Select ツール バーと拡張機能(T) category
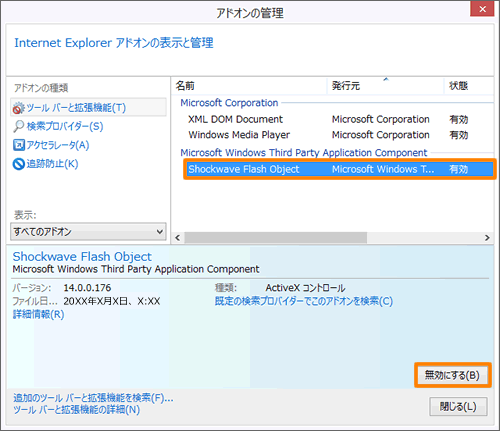 coord(88,107)
